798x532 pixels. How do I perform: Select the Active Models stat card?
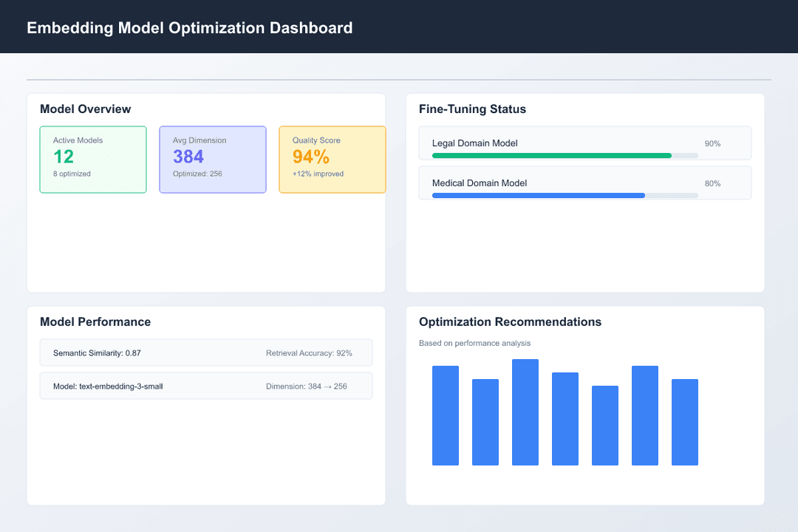point(93,159)
